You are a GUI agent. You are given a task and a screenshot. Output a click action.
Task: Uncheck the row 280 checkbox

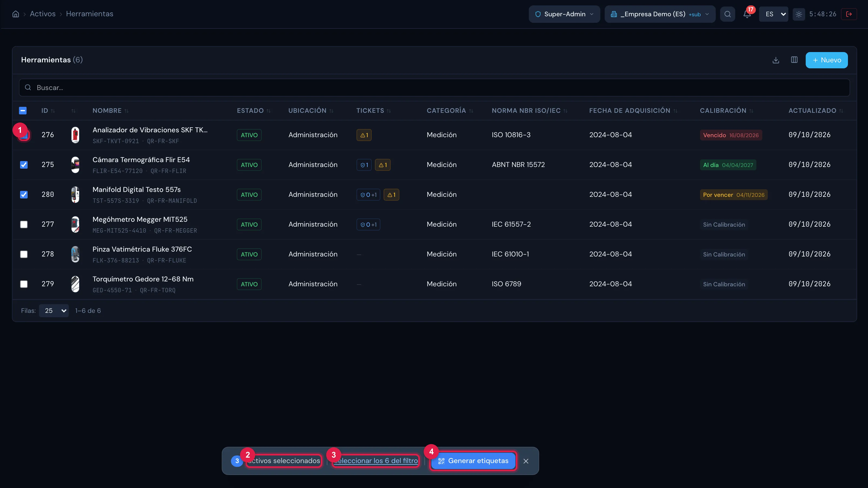24,195
